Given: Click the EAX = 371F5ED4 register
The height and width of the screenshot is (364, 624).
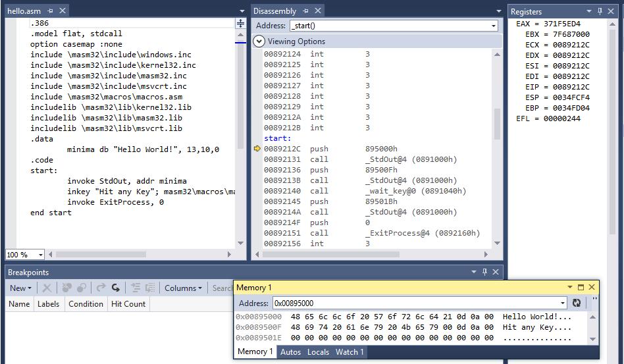Looking at the screenshot, I should pyautogui.click(x=548, y=24).
